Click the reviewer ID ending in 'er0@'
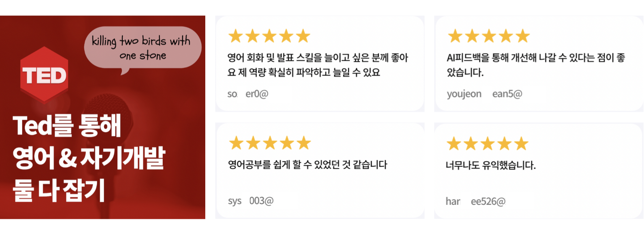 pos(248,94)
